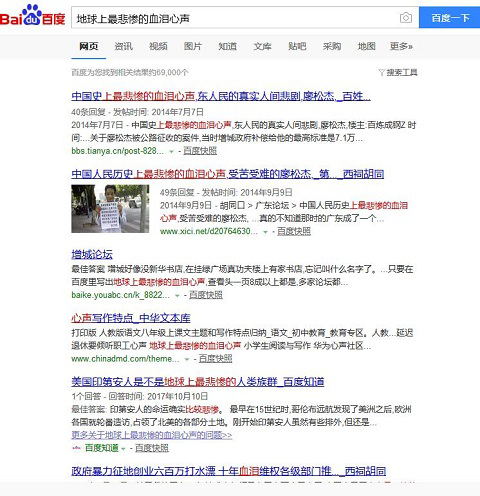
Task: Expand dropdown arrow beside bbs.tianya.cn URL
Action: point(171,151)
